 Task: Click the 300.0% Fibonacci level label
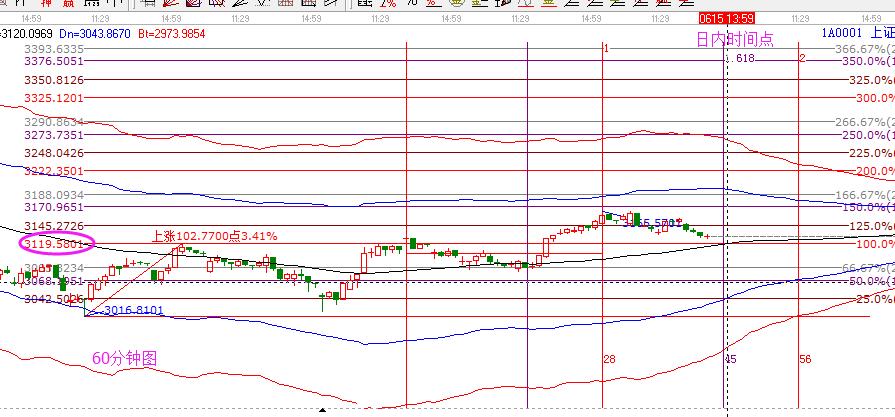pyautogui.click(x=872, y=98)
